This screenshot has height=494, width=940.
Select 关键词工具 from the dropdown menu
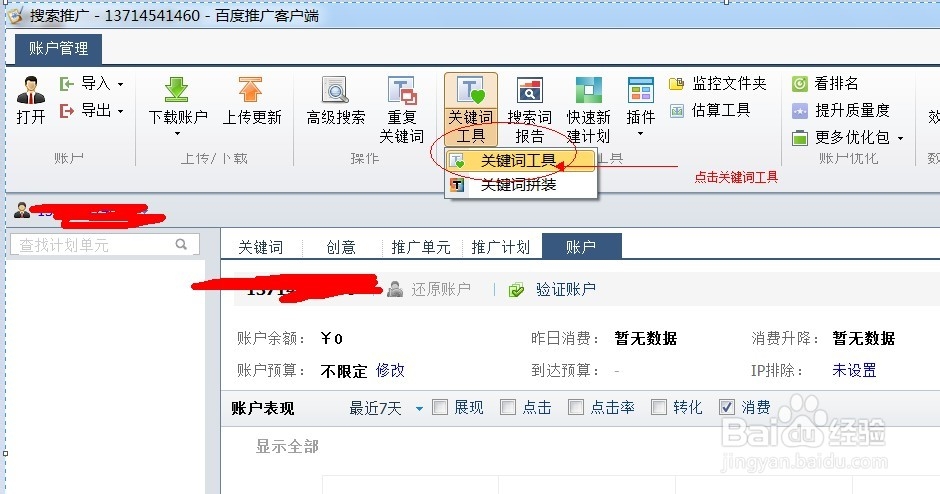(522, 161)
